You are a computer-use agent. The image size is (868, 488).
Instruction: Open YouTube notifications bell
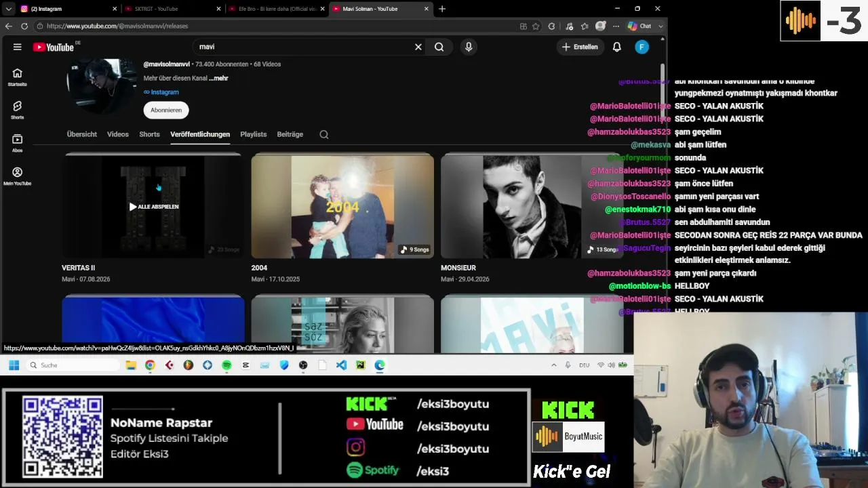click(x=617, y=47)
